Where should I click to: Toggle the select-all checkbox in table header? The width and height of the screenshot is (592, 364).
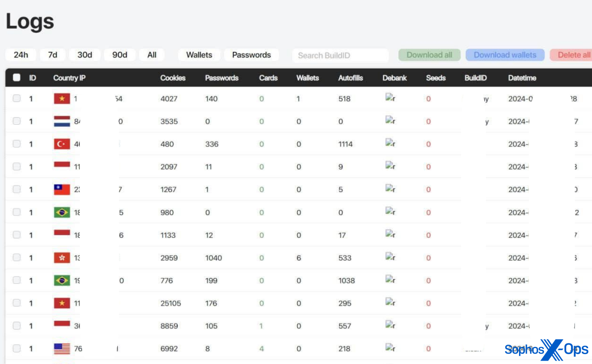pyautogui.click(x=17, y=78)
